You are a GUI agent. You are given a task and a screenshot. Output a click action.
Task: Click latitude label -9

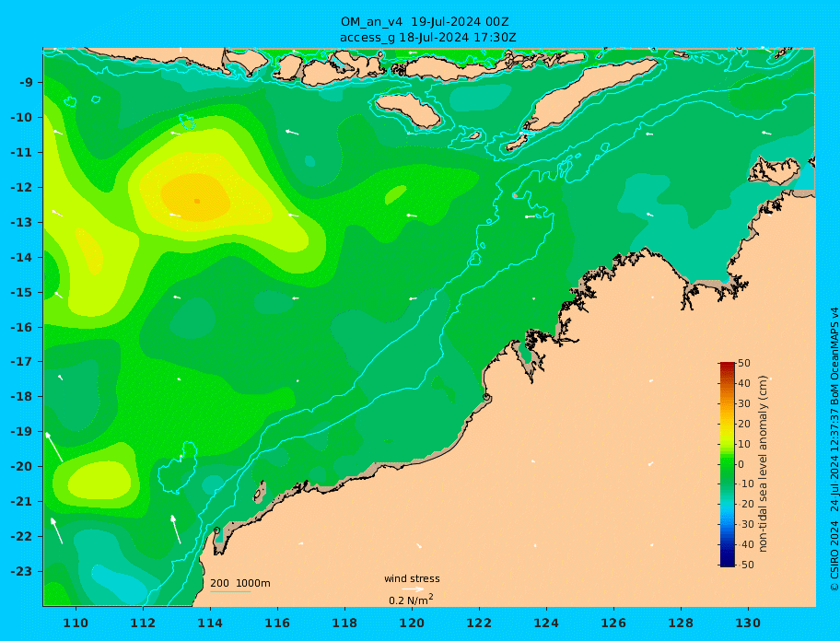click(26, 82)
